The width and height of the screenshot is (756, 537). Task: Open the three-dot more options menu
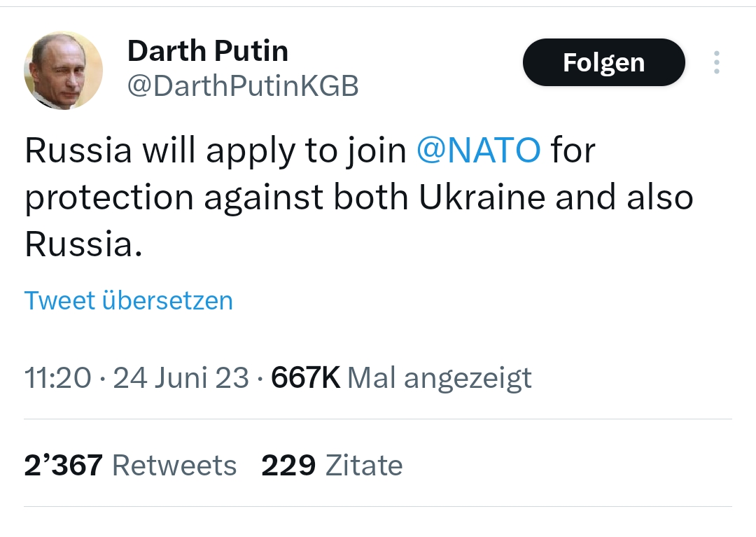click(x=716, y=62)
